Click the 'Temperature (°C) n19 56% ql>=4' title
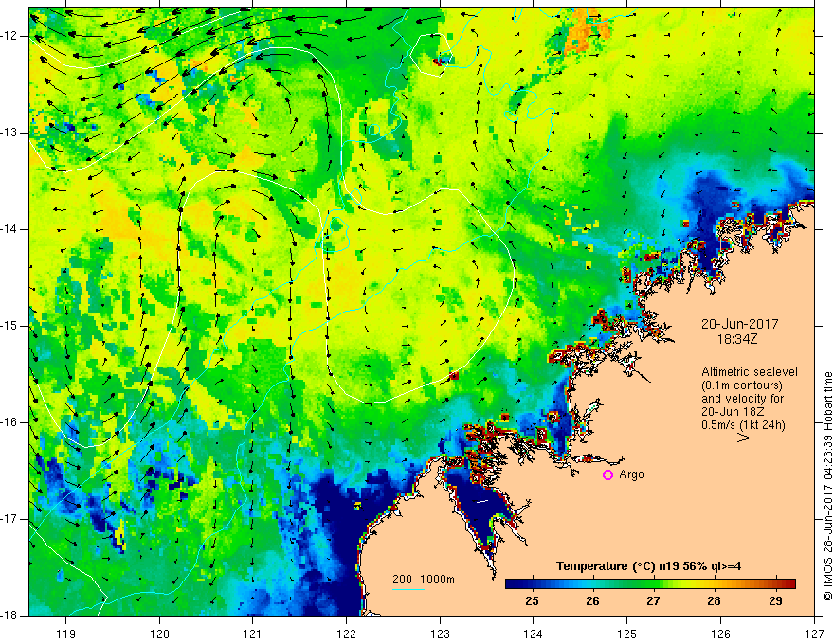Image resolution: width=834 pixels, height=644 pixels. coord(649,566)
